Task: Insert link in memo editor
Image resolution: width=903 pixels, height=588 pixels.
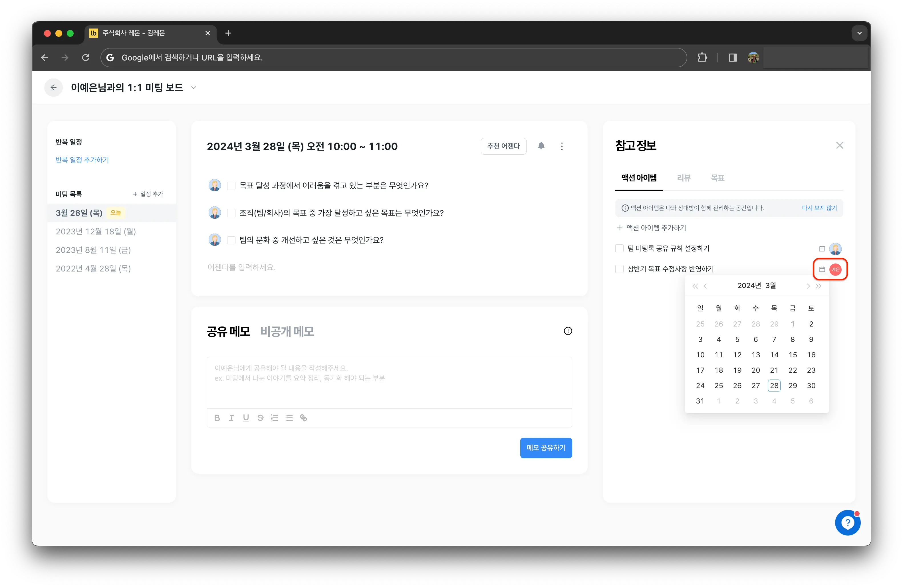Action: [x=304, y=418]
